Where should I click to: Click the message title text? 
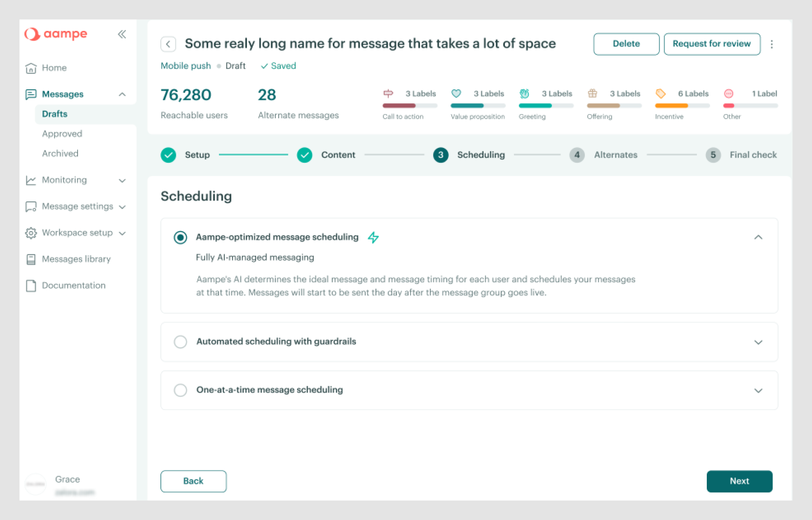(370, 43)
